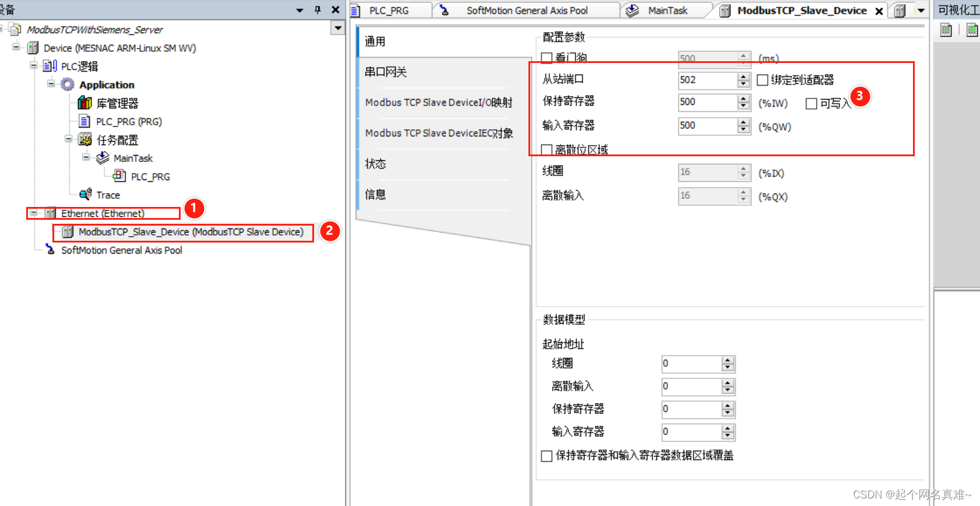Click the 离散输入 start address field

point(692,386)
